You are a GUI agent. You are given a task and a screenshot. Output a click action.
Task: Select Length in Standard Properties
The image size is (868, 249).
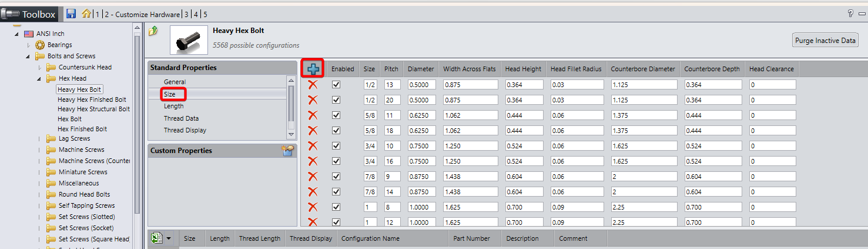click(x=174, y=106)
